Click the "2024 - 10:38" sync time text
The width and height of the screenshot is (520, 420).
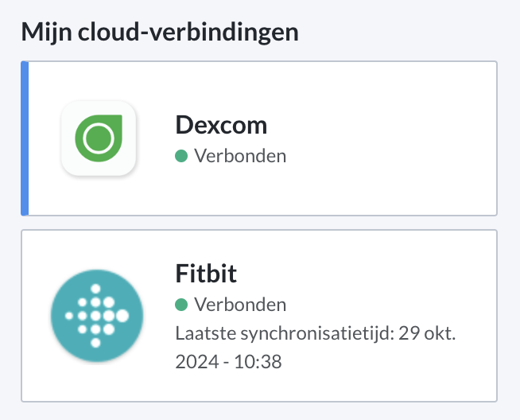click(229, 362)
